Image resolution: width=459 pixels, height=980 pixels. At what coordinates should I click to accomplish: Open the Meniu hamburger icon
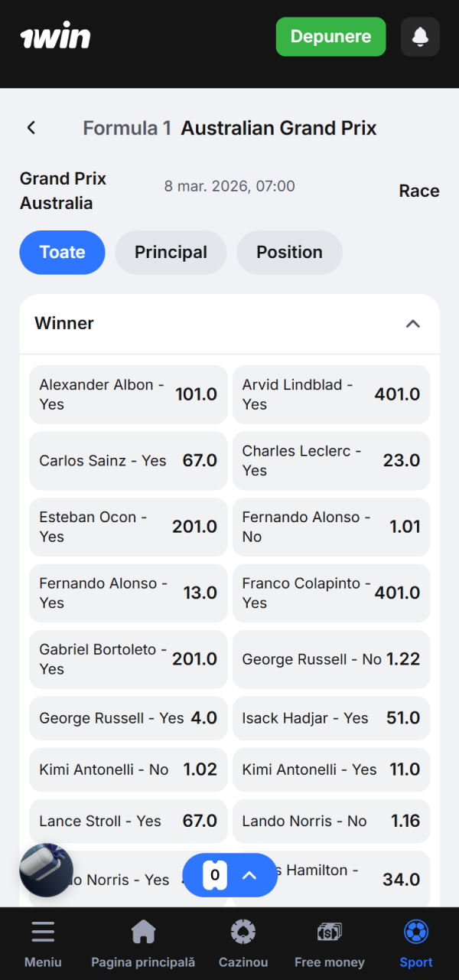43,932
